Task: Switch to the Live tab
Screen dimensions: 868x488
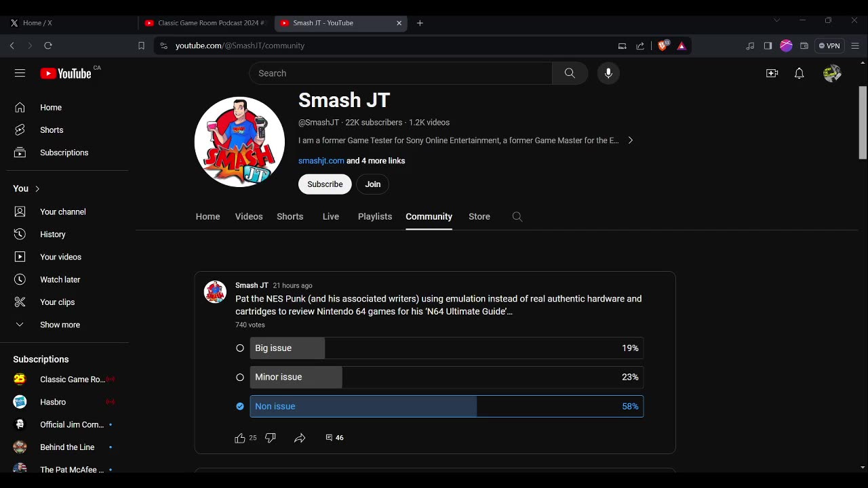Action: [x=331, y=217]
